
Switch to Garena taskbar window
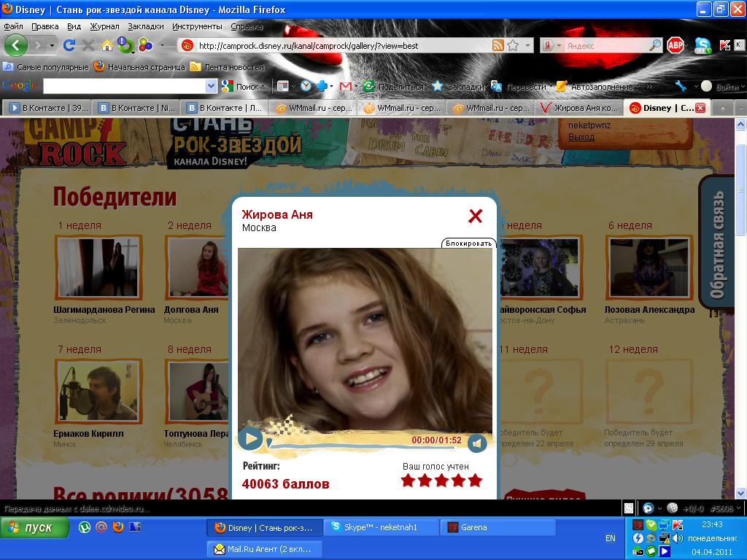(498, 527)
